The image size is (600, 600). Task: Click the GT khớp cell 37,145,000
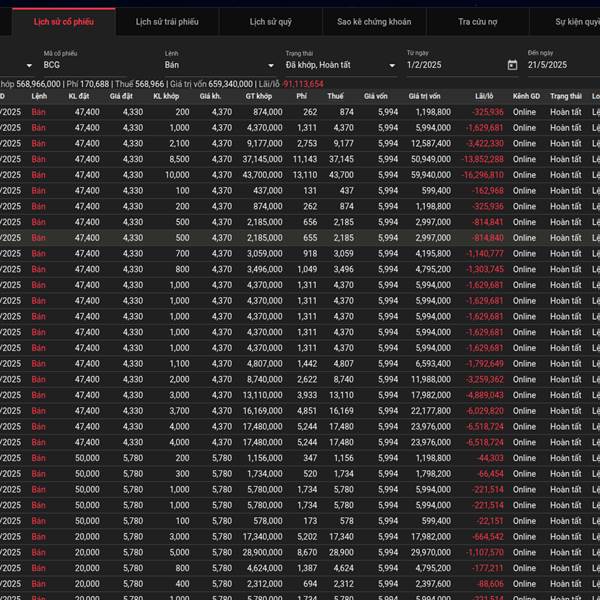(262, 159)
